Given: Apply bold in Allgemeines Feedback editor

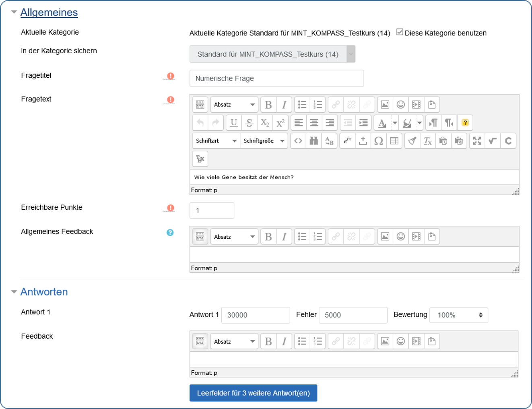Looking at the screenshot, I should coord(268,237).
